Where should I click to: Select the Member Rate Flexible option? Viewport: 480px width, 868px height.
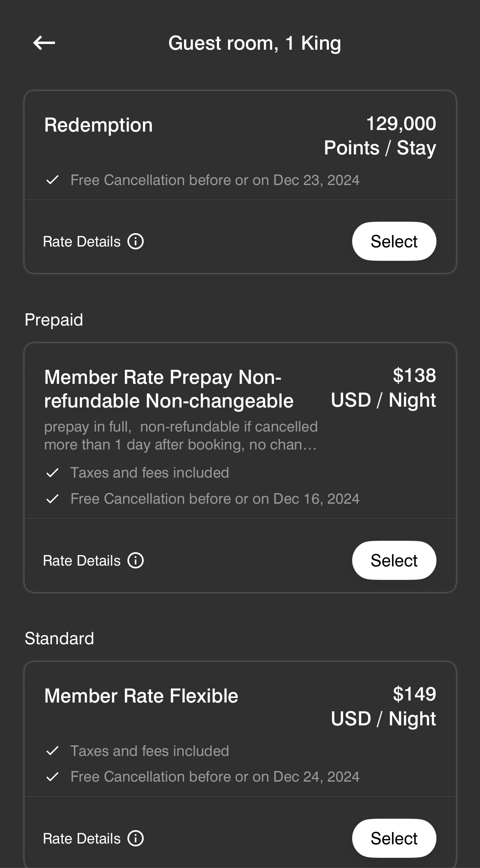[x=394, y=839]
